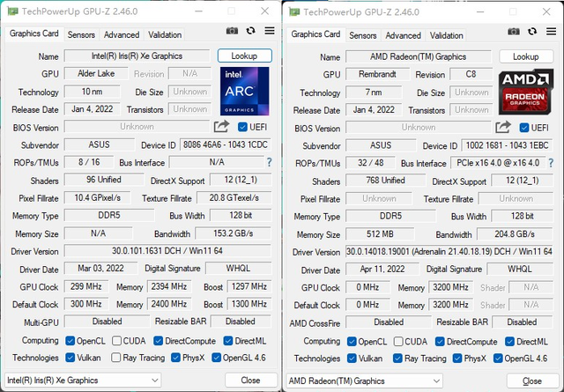Click the Intel ARC Graphics logo
This screenshot has width=564, height=392.
pos(245,91)
